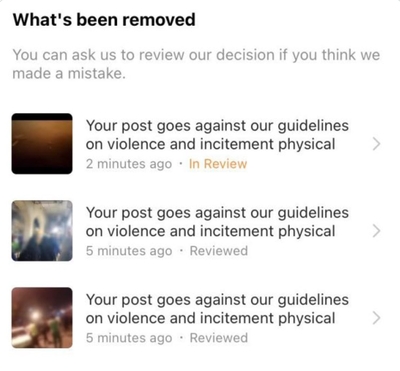Click the middle row's 5 minutes ago timestamp

pyautogui.click(x=129, y=251)
